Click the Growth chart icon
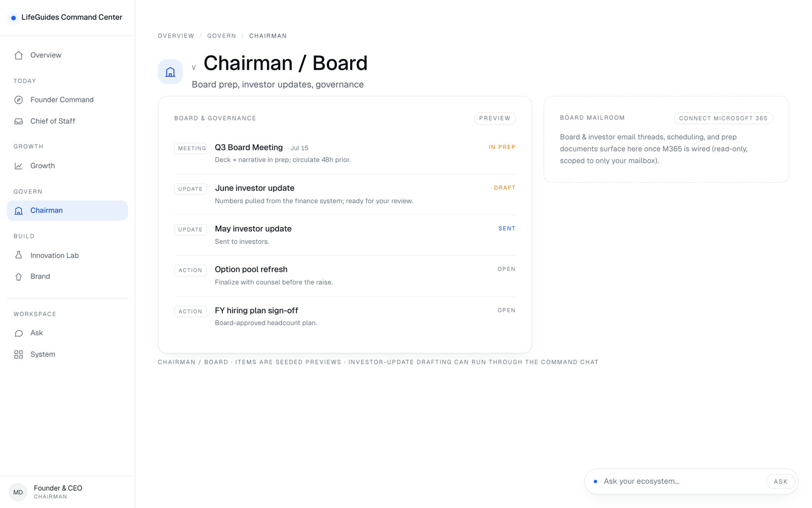This screenshot has width=812, height=508. coord(19,166)
